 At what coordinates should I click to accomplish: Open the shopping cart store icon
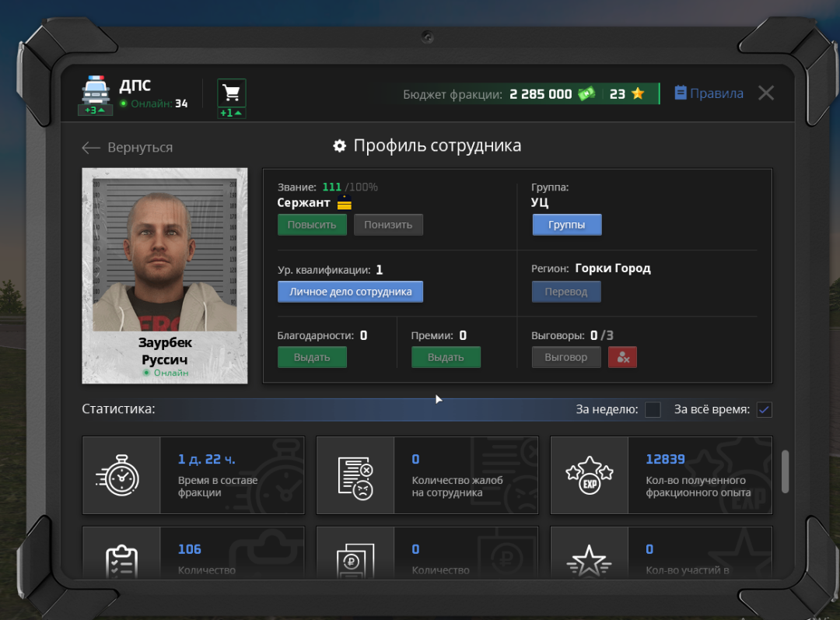pos(231,93)
